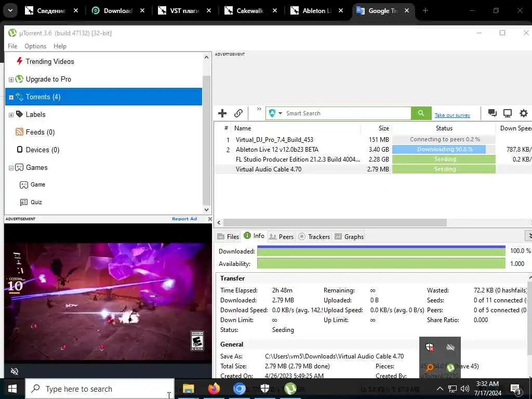
Task: Open the remote monitor icon in toolbar
Action: (508, 113)
